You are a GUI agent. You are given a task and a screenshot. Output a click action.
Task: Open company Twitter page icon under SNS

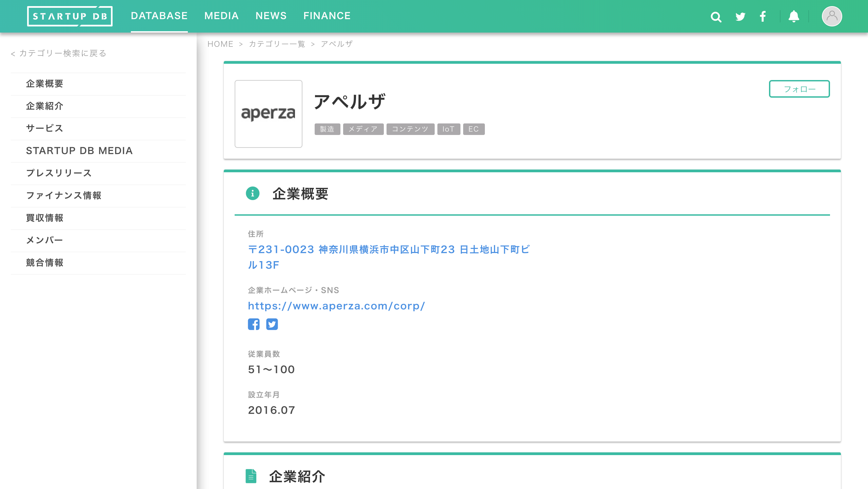pyautogui.click(x=272, y=324)
